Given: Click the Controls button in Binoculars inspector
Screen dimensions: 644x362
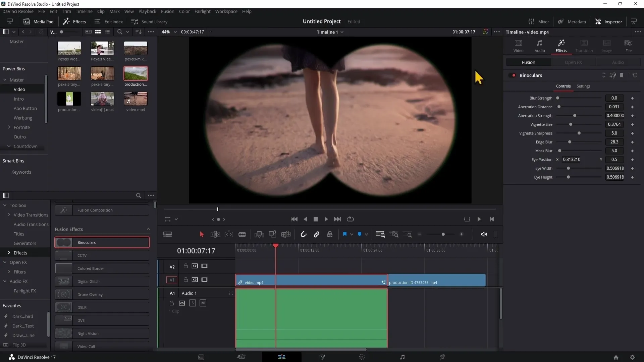Looking at the screenshot, I should click(x=563, y=86).
